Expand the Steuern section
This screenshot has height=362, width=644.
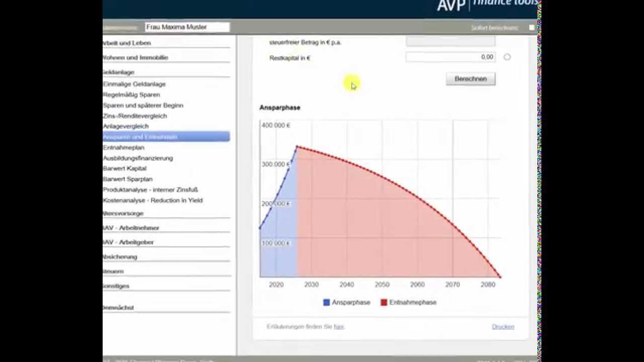coord(113,271)
